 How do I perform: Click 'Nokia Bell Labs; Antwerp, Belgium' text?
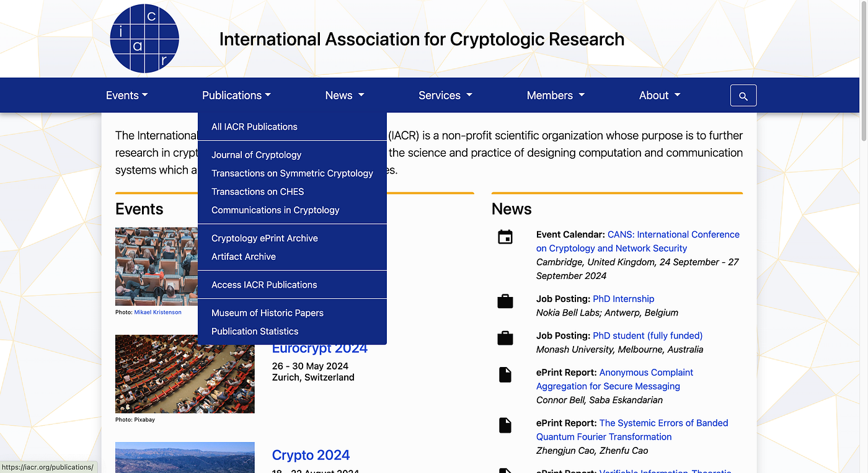(607, 312)
